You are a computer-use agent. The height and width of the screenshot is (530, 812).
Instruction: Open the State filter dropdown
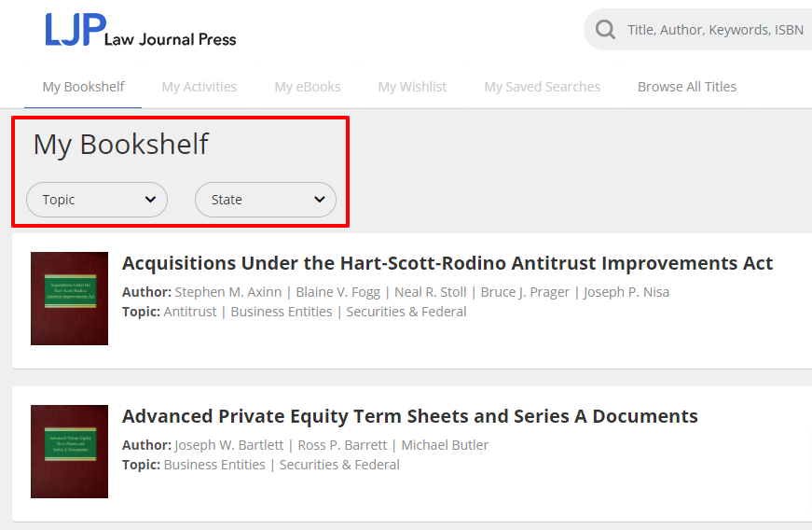click(265, 200)
